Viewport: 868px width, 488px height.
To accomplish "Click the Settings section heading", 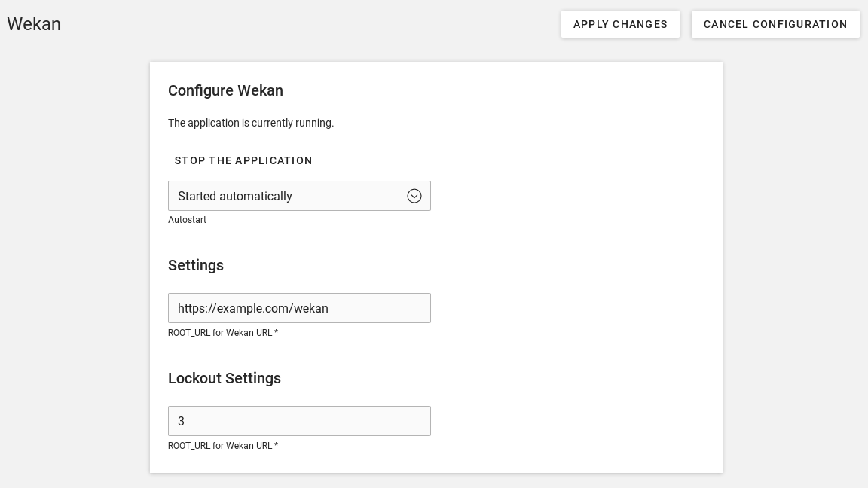I will pos(196,265).
